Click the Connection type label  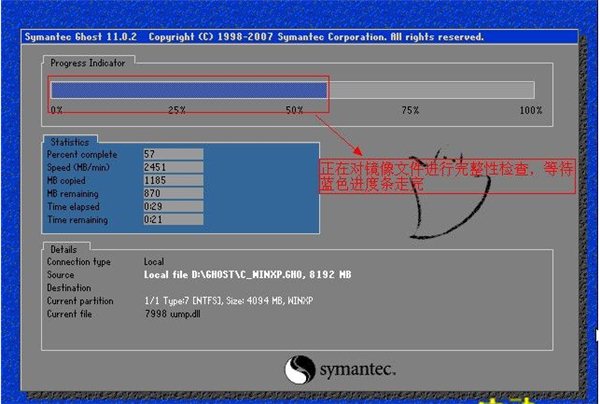(79, 262)
